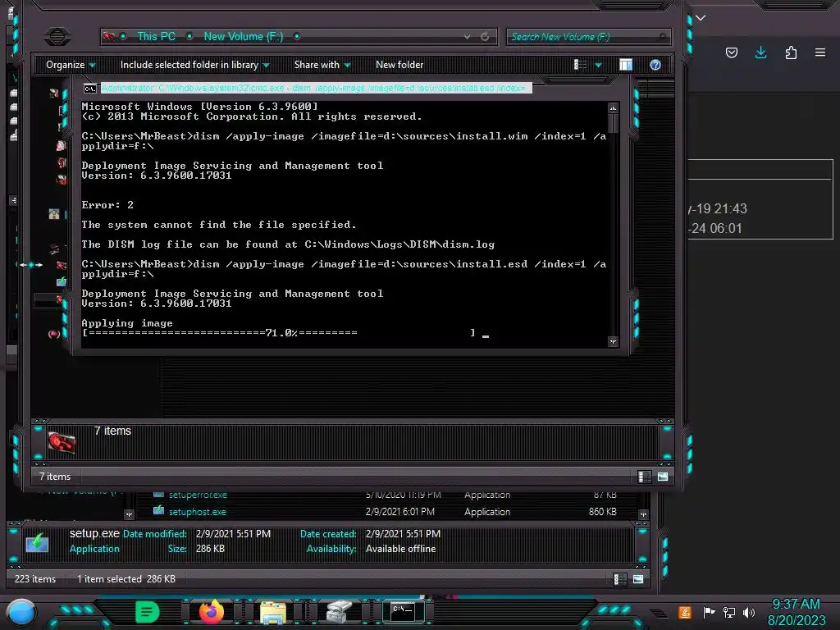
Task: Switch to Firefox from the taskbar
Action: coord(212,612)
